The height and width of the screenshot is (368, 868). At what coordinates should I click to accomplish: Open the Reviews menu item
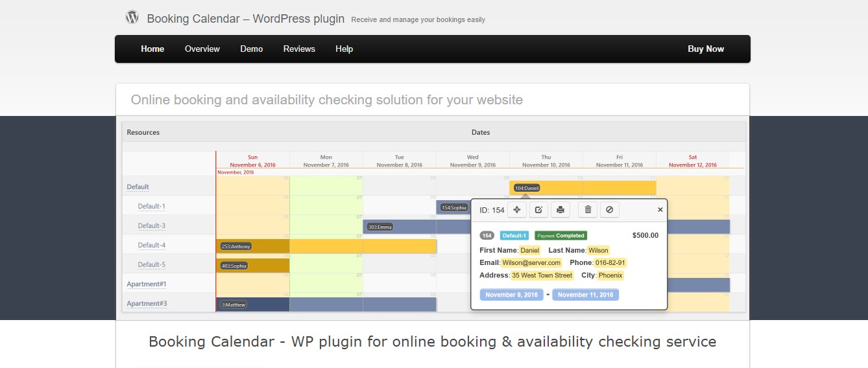[299, 49]
